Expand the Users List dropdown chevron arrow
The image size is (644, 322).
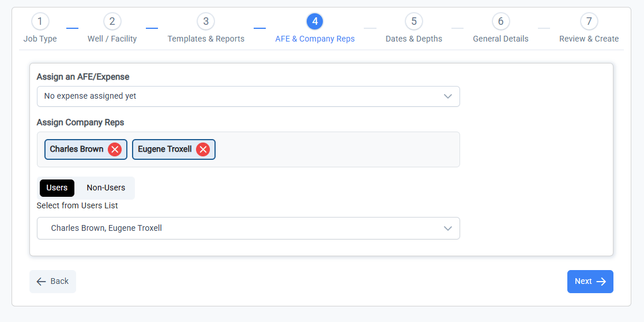[448, 229]
